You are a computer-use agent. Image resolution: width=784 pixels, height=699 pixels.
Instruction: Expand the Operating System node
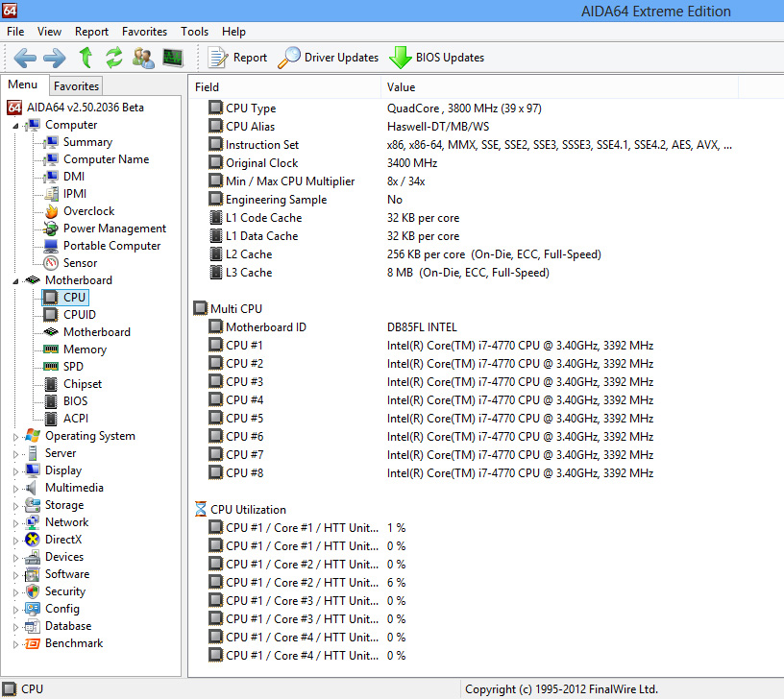coord(15,437)
